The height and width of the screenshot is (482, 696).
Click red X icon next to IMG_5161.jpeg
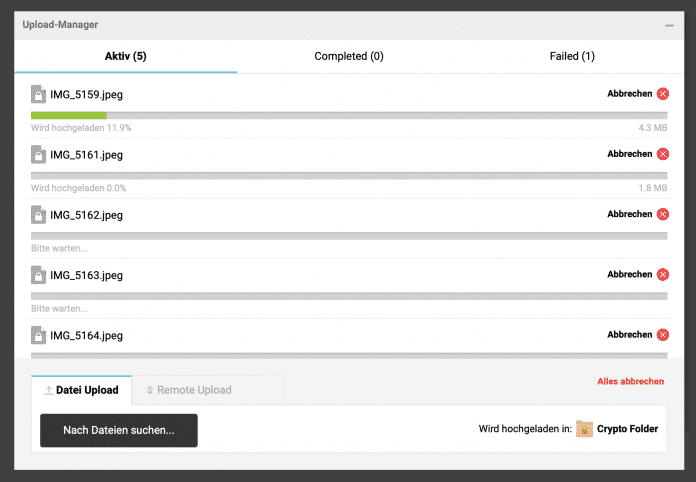coord(662,154)
